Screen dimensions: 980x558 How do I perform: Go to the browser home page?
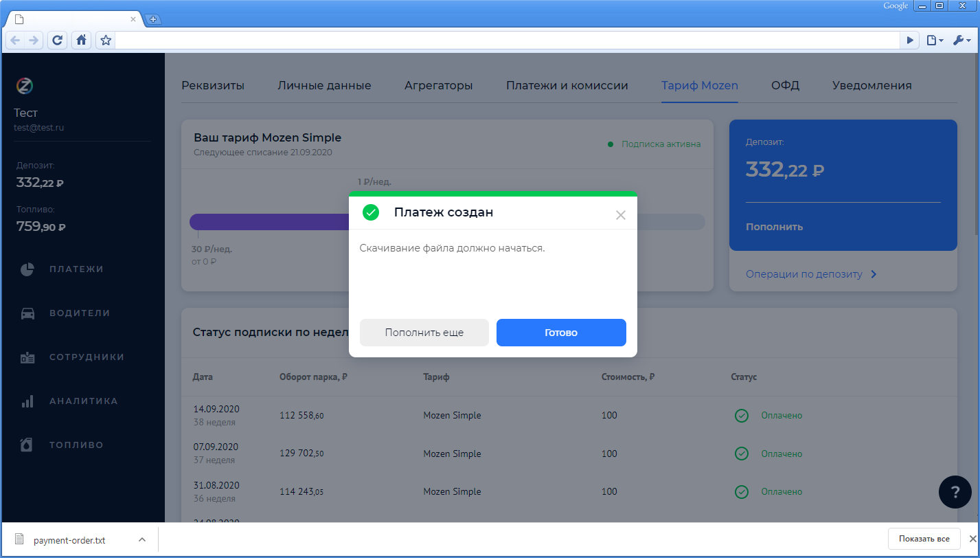point(81,41)
